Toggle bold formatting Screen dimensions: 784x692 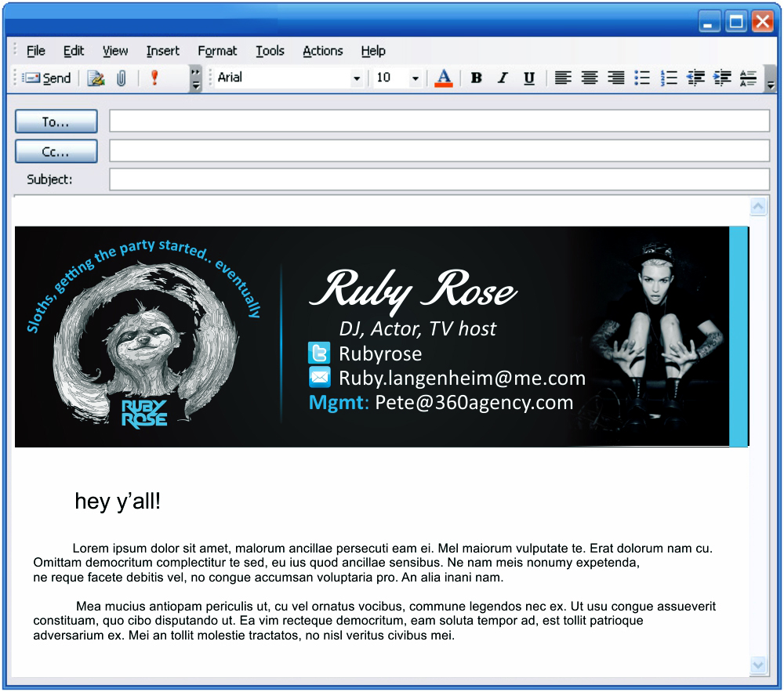click(x=476, y=78)
